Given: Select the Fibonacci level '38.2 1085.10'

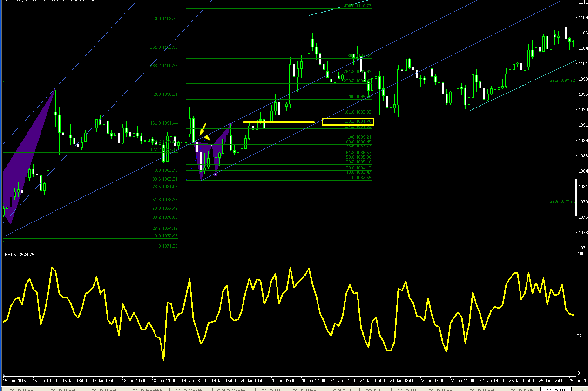Looking at the screenshot, I should click(358, 162).
